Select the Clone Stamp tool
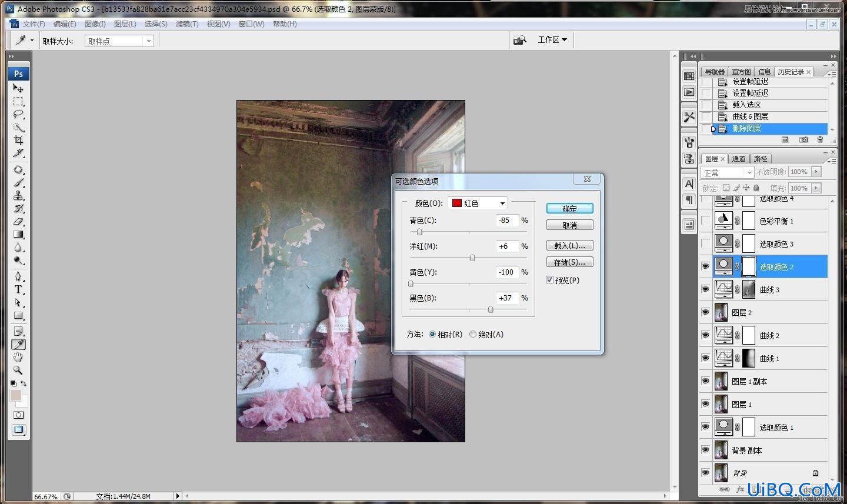This screenshot has width=847, height=504. 18,196
